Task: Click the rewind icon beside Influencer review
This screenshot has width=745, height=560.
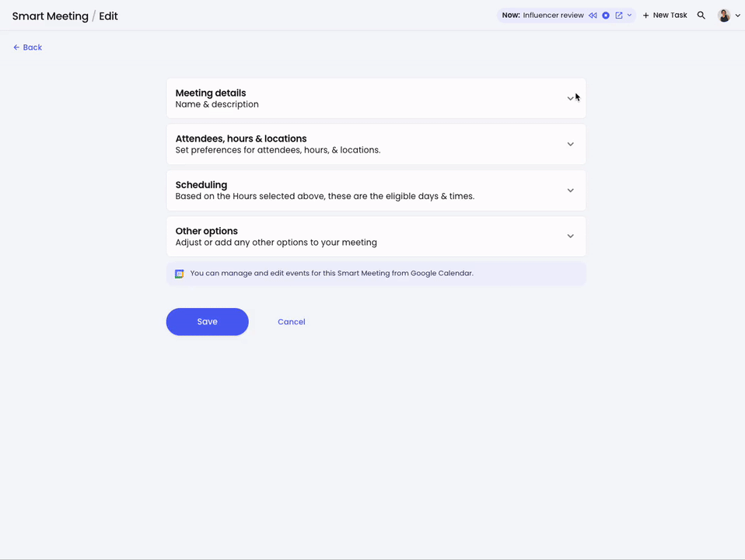Action: pyautogui.click(x=593, y=16)
